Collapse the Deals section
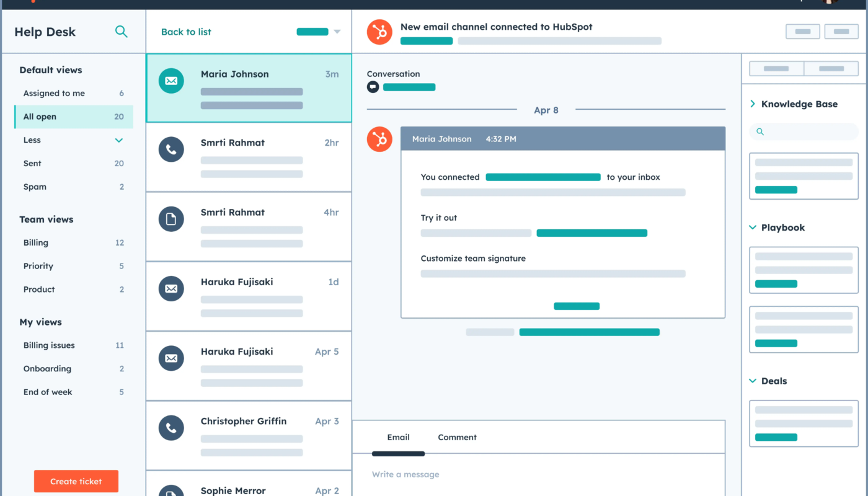The image size is (868, 496). coord(753,381)
